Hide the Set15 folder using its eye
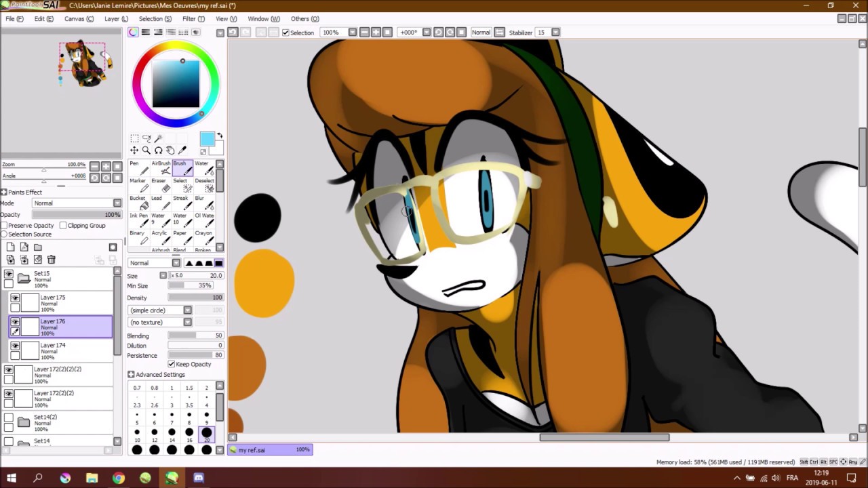The height and width of the screenshot is (488, 868). tap(8, 274)
